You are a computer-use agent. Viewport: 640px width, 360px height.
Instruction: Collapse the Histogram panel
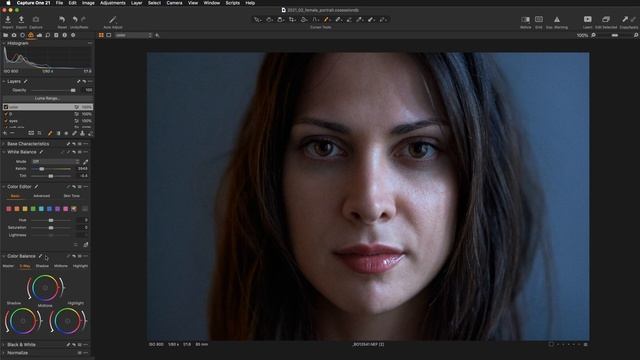point(4,43)
